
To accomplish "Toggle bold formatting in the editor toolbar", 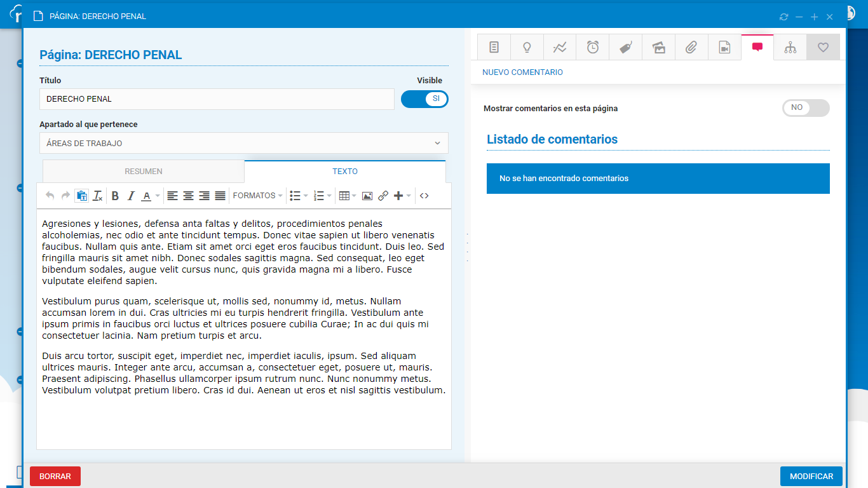I will tap(115, 196).
